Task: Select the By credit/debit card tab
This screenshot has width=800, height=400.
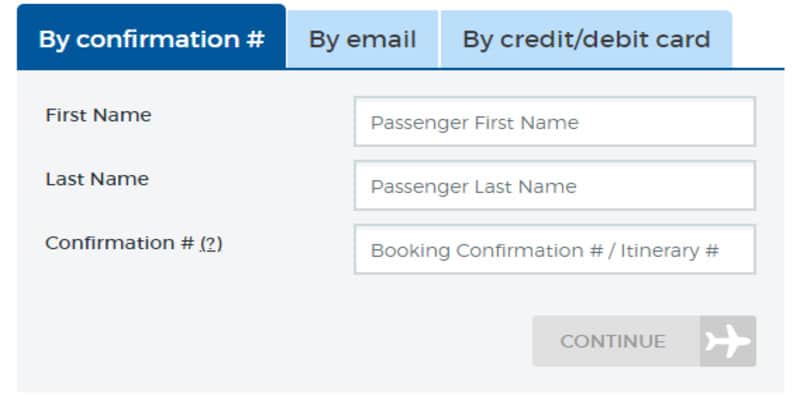Action: (x=586, y=39)
